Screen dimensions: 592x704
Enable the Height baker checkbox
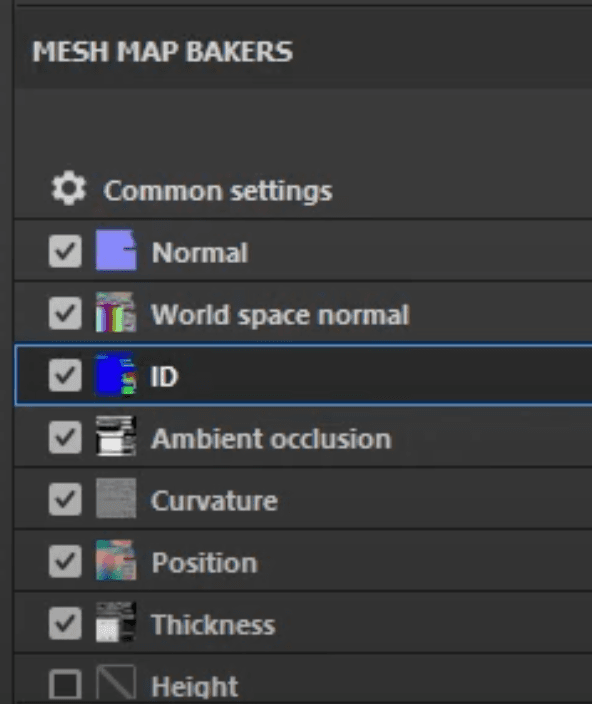click(x=65, y=686)
